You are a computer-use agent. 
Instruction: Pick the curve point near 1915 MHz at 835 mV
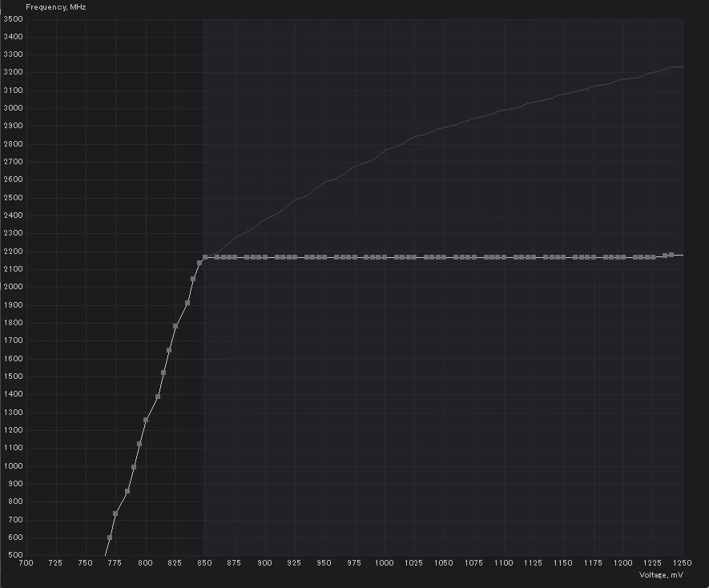[187, 303]
